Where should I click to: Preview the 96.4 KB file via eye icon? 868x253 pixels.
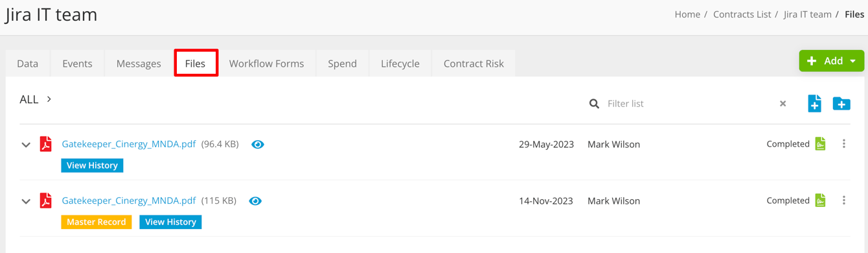[x=258, y=145]
